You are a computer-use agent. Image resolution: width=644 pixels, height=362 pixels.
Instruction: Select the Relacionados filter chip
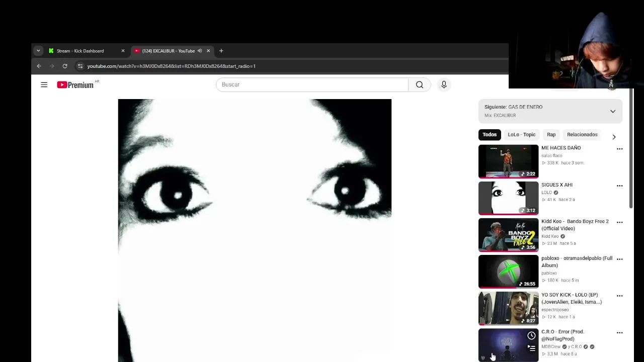point(582,135)
